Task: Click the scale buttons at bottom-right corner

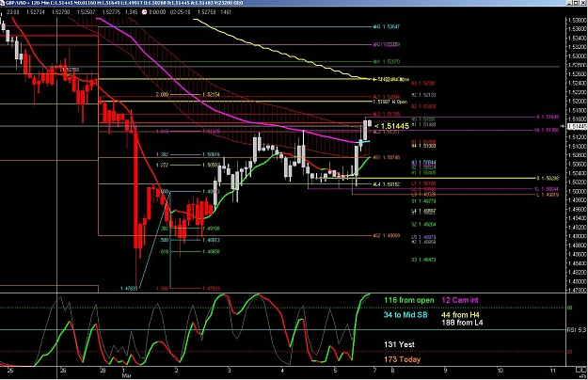Action: tap(580, 372)
